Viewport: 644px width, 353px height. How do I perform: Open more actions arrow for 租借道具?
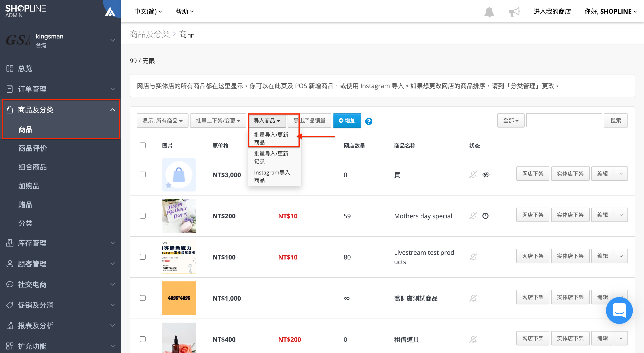click(x=621, y=338)
